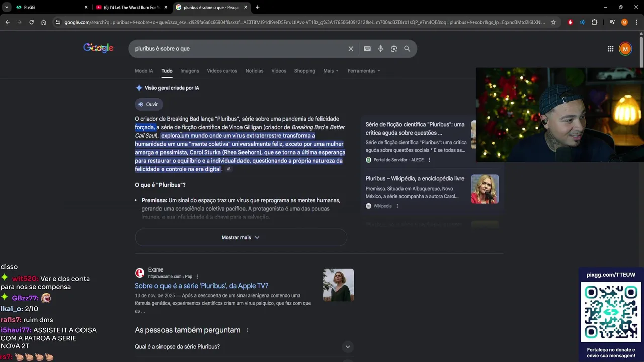Copy link icon after the AI overview paragraph
The width and height of the screenshot is (644, 362).
[x=228, y=169]
